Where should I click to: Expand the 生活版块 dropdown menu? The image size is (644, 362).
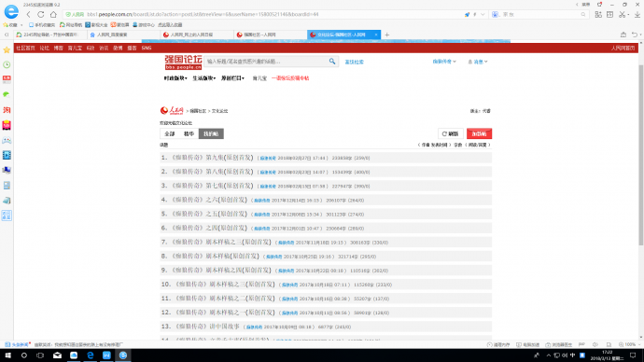[204, 78]
